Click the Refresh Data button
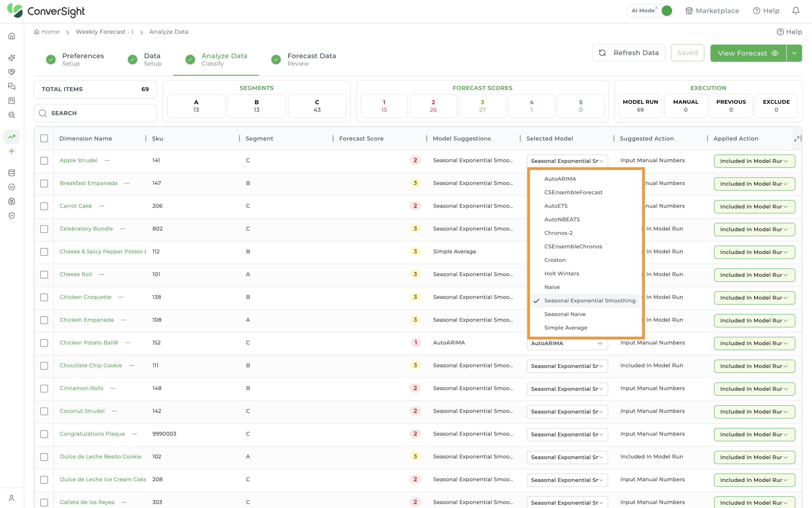 click(628, 53)
